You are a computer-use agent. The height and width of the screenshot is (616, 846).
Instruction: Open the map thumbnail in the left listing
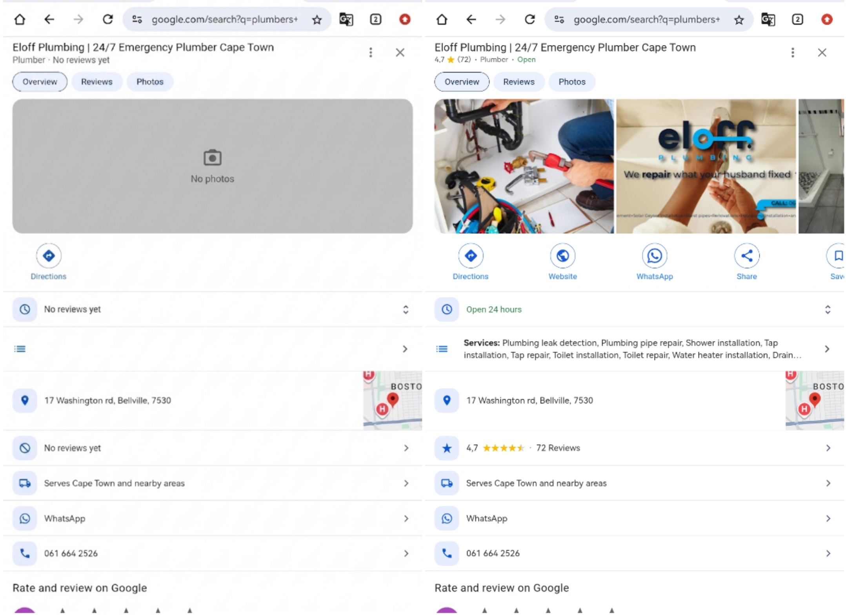pos(392,400)
